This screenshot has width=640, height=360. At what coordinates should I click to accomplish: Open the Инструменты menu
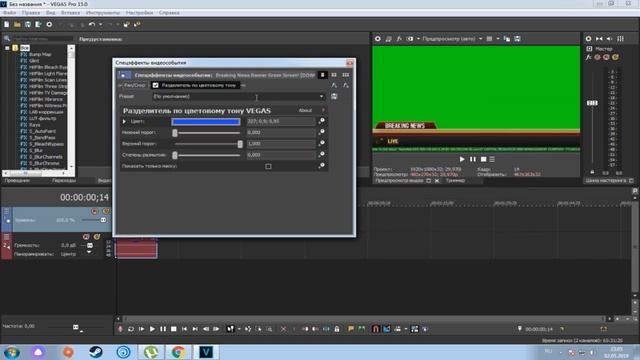pos(102,13)
